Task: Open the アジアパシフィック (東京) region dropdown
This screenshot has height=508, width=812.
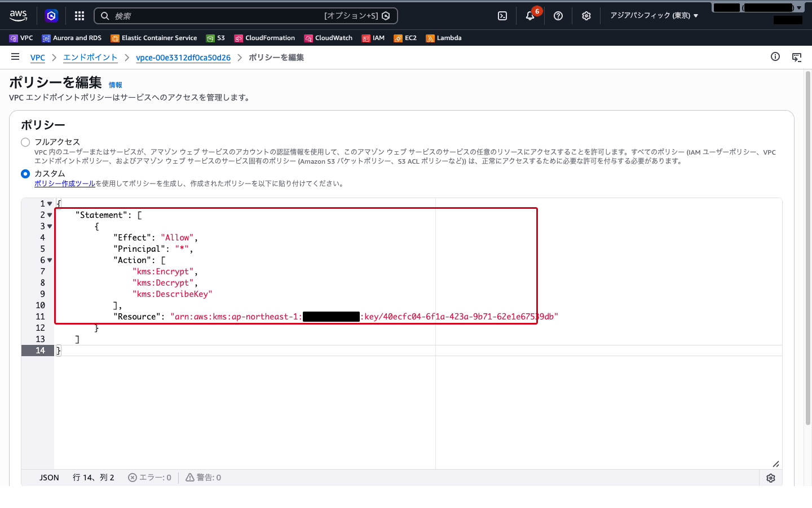Action: [x=654, y=16]
